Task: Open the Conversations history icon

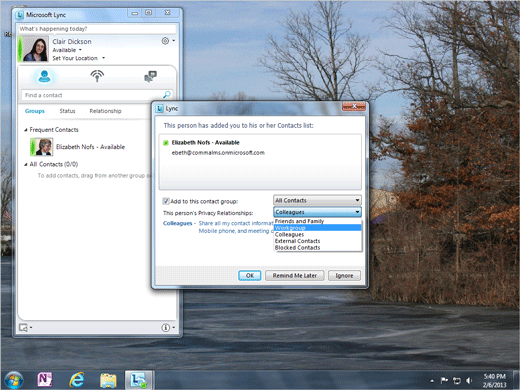Action: click(150, 77)
